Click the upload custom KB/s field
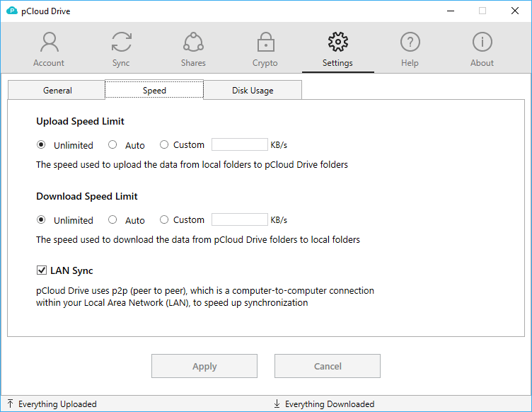 click(x=240, y=144)
